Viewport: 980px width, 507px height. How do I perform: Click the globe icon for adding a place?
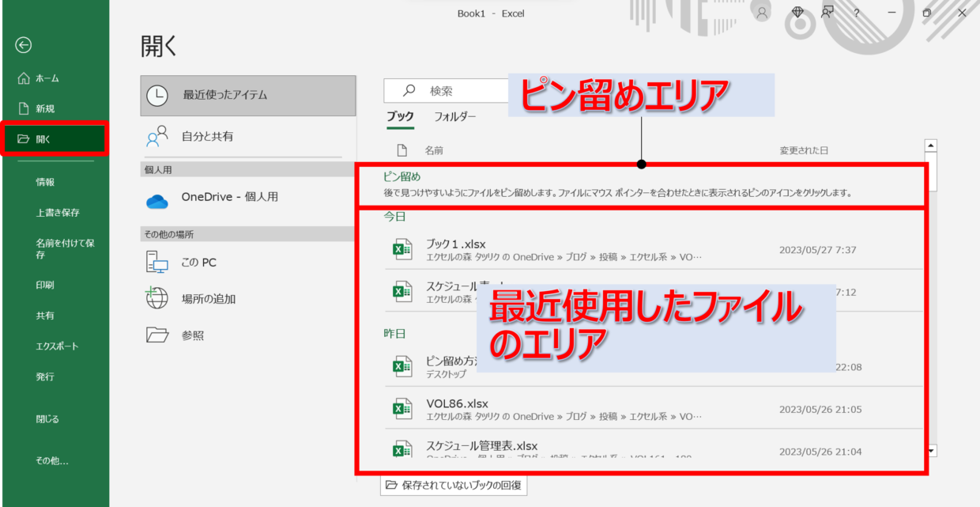[x=157, y=298]
